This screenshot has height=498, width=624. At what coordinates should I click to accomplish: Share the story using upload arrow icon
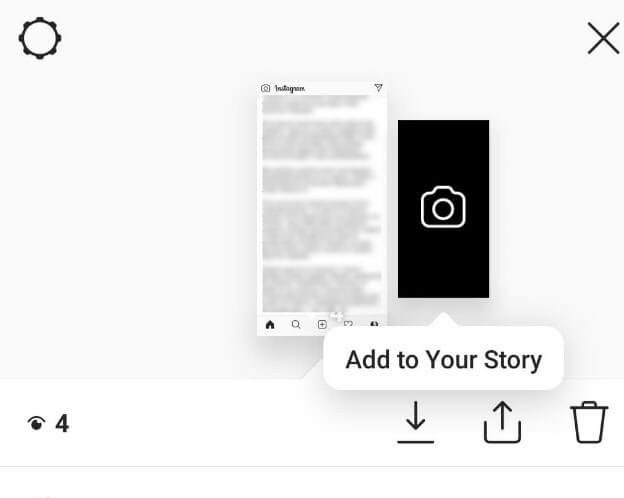pos(502,422)
